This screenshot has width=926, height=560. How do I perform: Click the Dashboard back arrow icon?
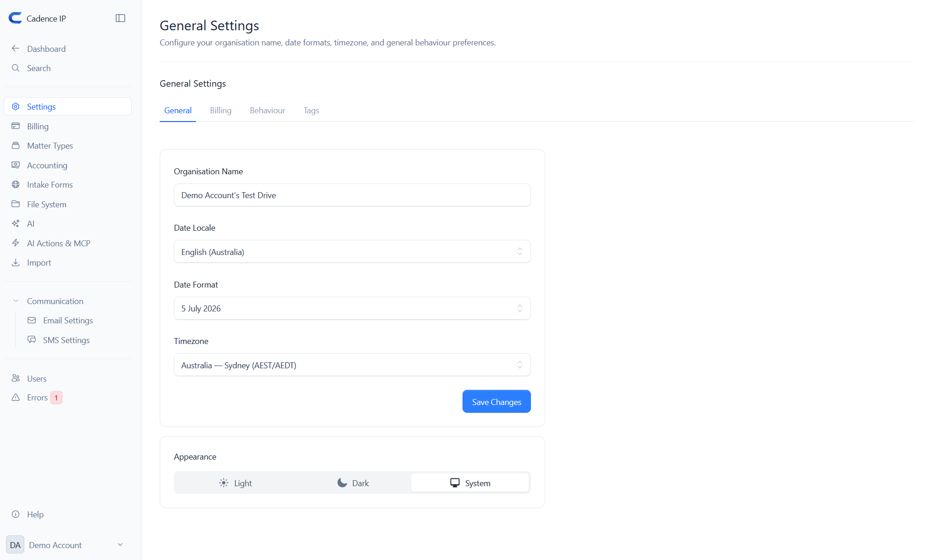(x=16, y=49)
